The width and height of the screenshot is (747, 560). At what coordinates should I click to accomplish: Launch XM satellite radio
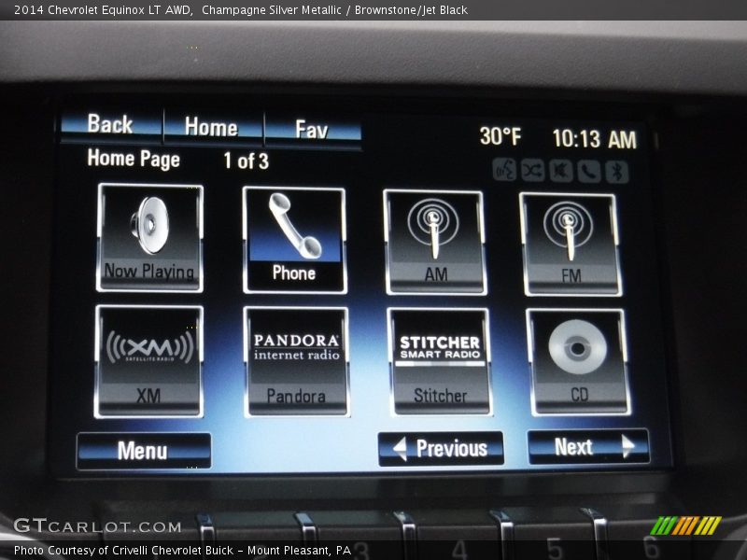[x=148, y=360]
